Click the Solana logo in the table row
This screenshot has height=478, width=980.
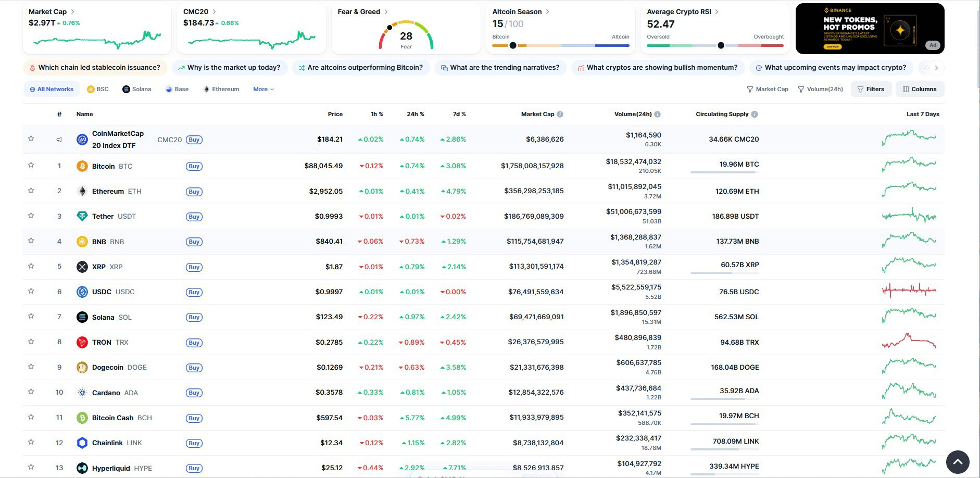tap(82, 317)
